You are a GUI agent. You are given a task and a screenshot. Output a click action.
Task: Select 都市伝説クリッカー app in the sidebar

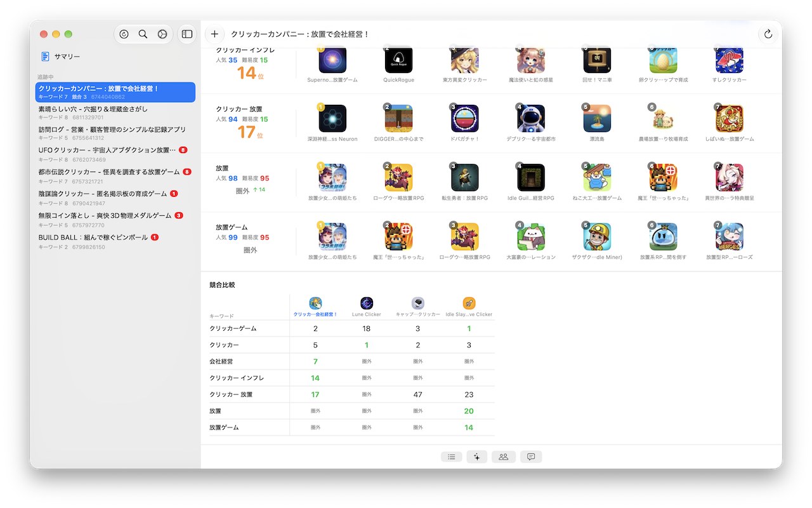coord(115,175)
